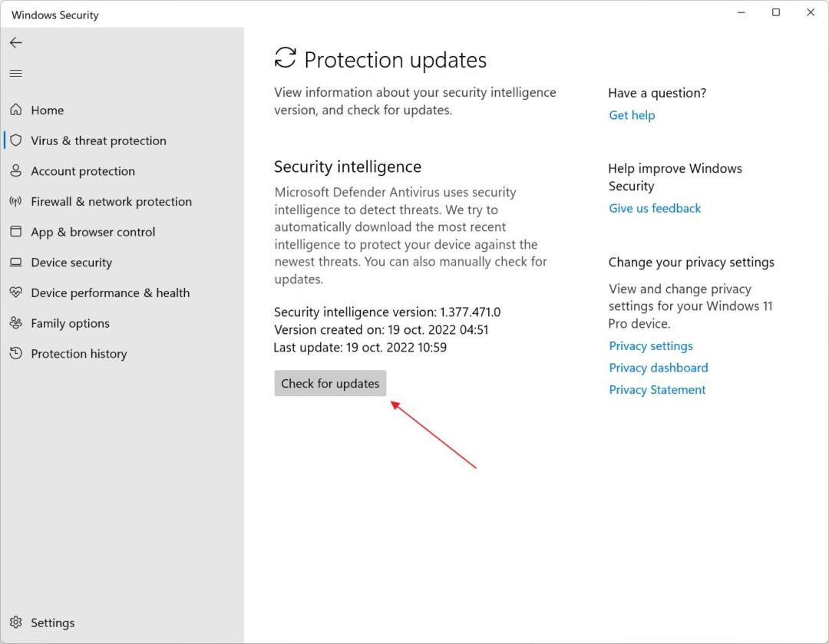Image resolution: width=829 pixels, height=644 pixels.
Task: Open the Get help link
Action: 632,114
